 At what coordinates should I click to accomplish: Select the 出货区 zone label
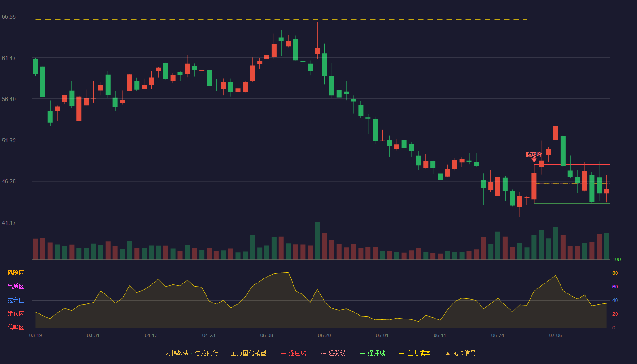[15, 287]
